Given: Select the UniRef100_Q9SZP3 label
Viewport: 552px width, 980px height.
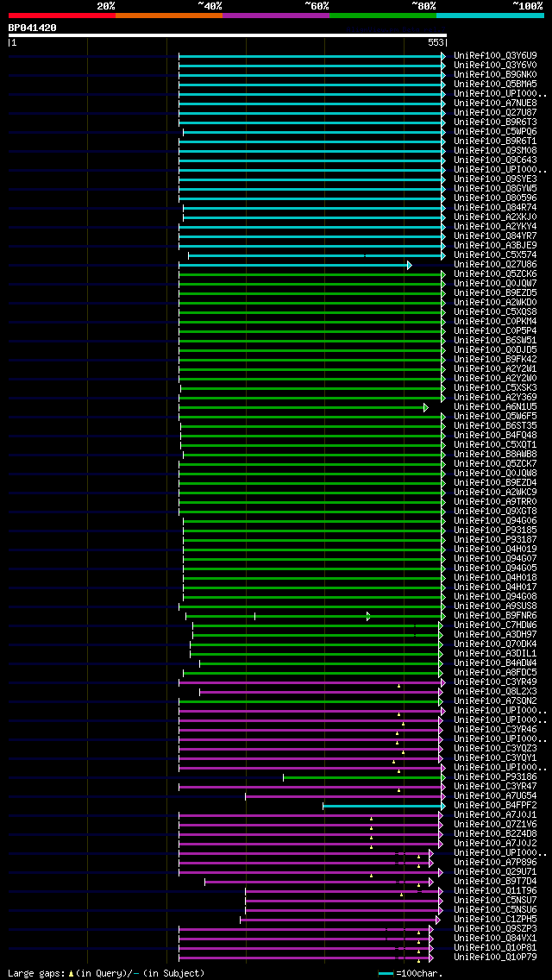Looking at the screenshot, I should pos(495,928).
